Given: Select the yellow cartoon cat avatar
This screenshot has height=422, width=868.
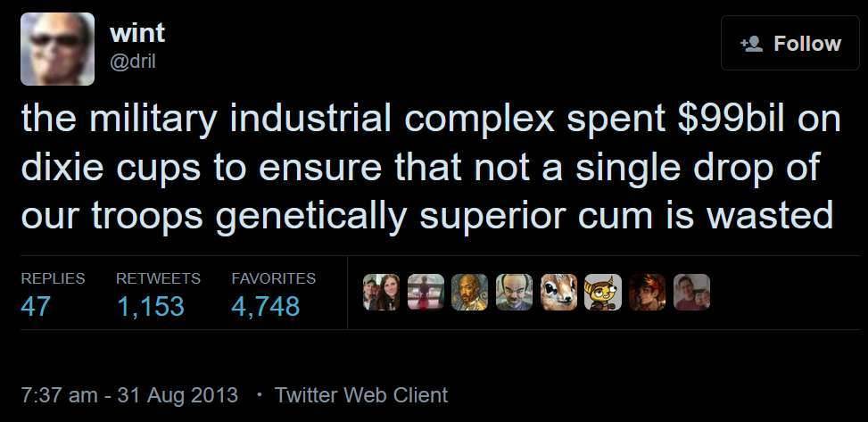Looking at the screenshot, I should point(602,292).
